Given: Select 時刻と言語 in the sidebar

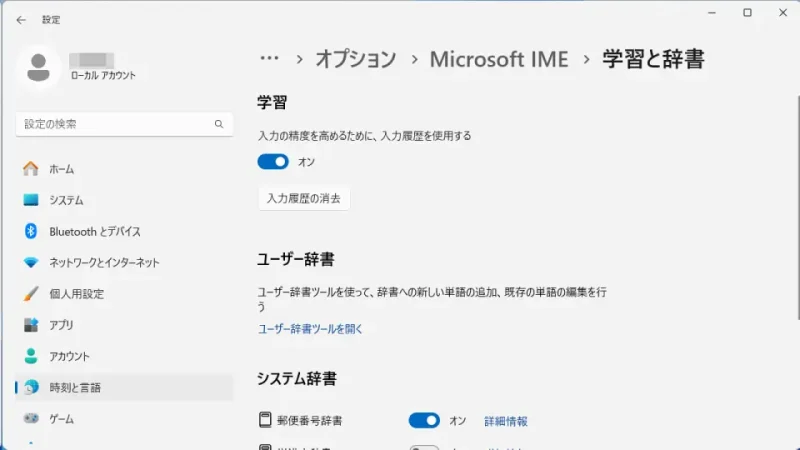Looking at the screenshot, I should [124, 387].
